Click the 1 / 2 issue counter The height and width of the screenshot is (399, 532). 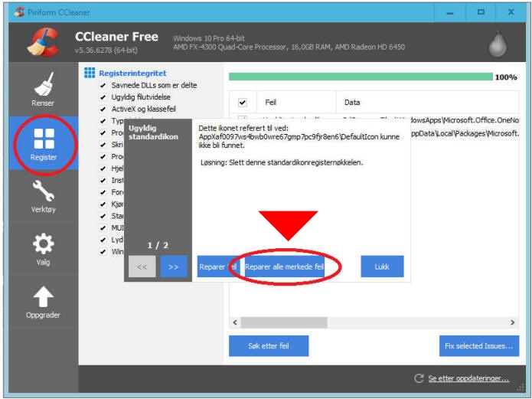point(158,245)
